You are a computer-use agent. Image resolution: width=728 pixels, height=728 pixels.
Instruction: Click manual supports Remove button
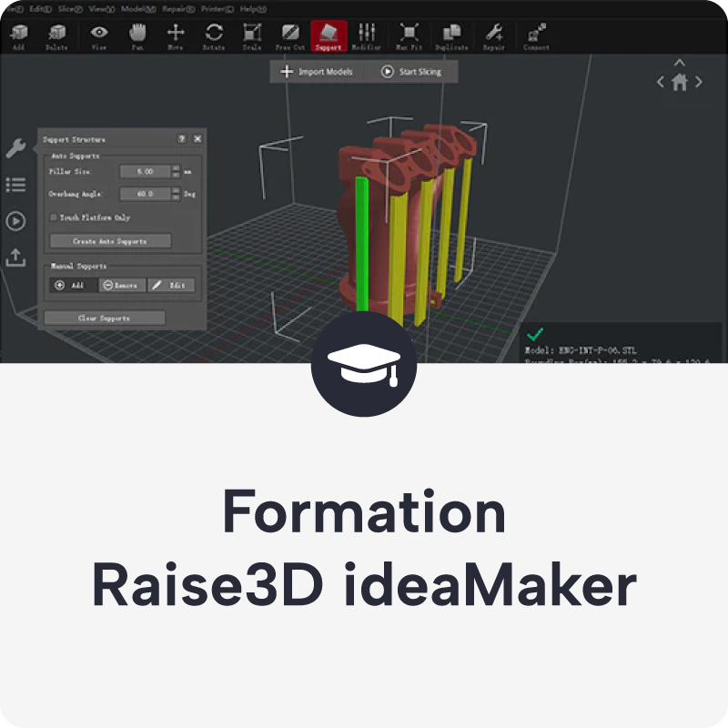(122, 285)
